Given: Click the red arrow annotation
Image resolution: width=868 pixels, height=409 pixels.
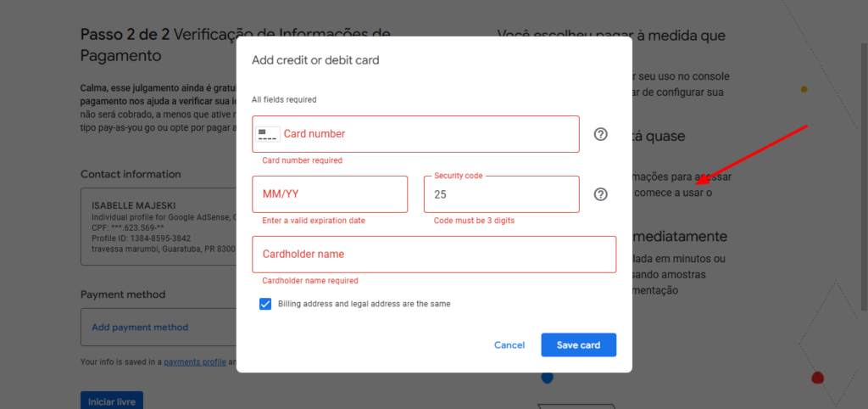Looking at the screenshot, I should 749,154.
